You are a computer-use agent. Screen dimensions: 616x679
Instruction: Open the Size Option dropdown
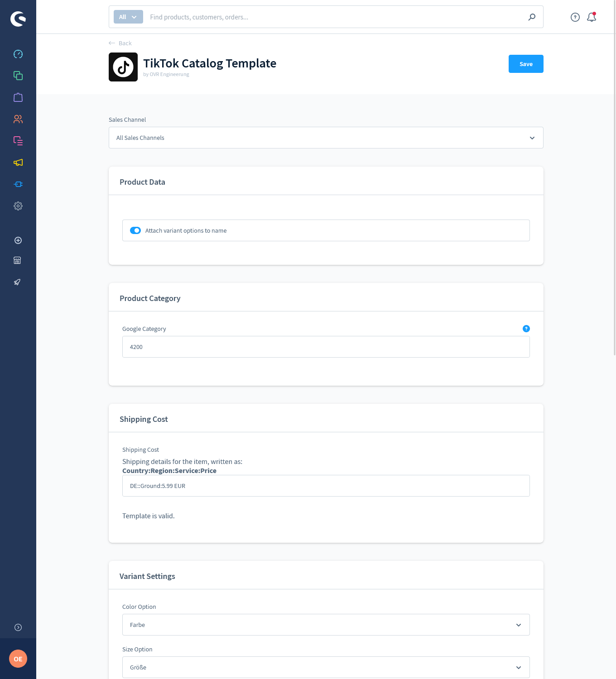pos(326,667)
